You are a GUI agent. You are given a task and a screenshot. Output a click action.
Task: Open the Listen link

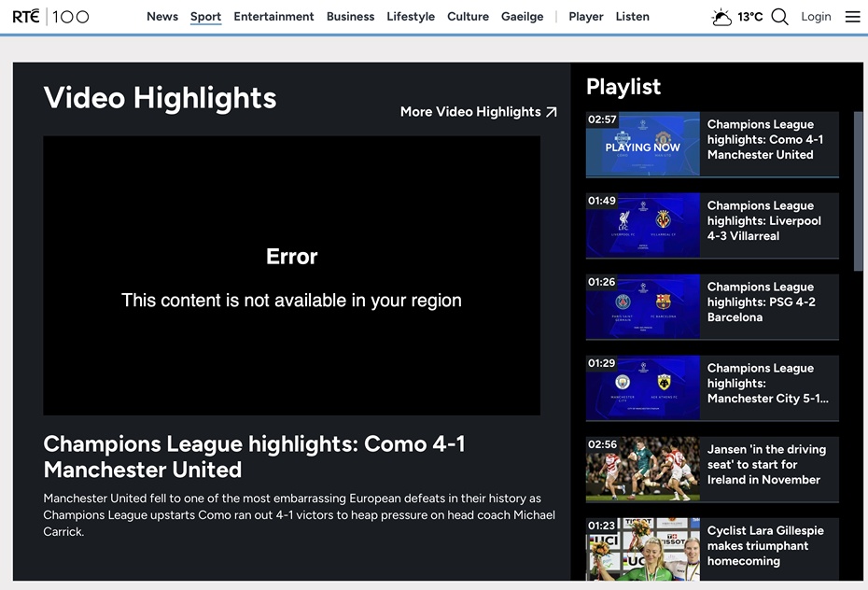click(632, 17)
